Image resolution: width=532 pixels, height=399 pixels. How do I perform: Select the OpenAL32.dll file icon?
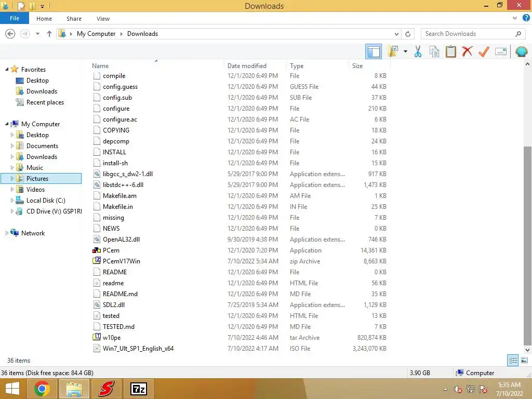(x=97, y=239)
